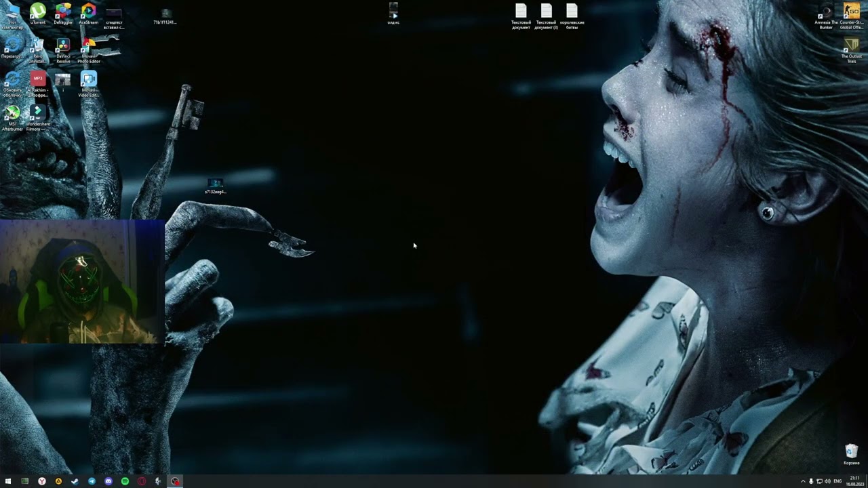This screenshot has height=488, width=868.
Task: Select the first "Текстовый документ" file
Action: point(521,17)
